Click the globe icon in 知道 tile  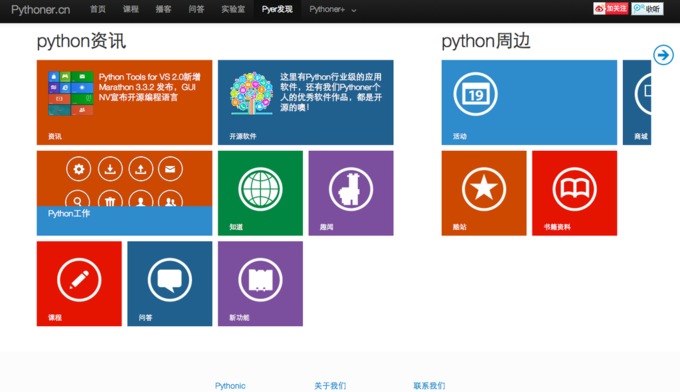click(x=260, y=189)
